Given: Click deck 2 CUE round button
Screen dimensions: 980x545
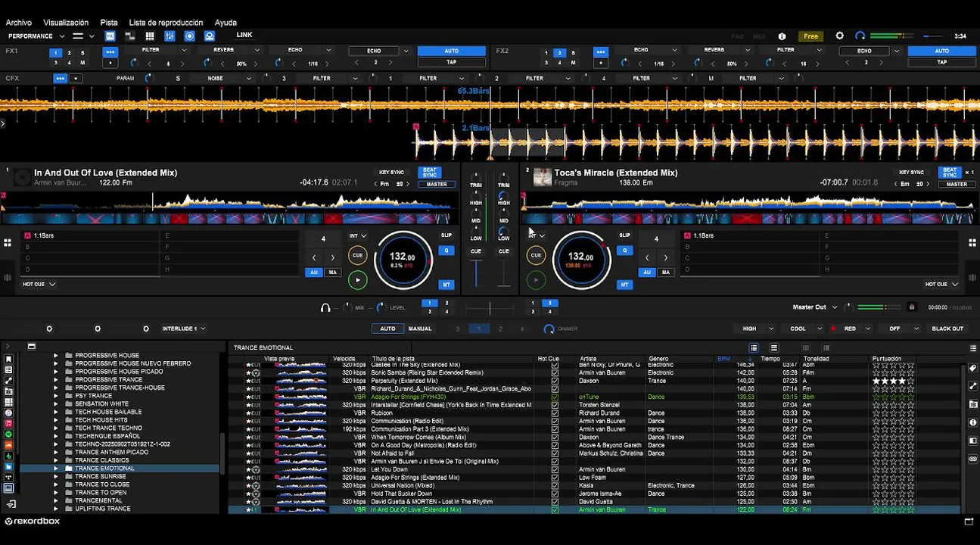Looking at the screenshot, I should pos(536,255).
